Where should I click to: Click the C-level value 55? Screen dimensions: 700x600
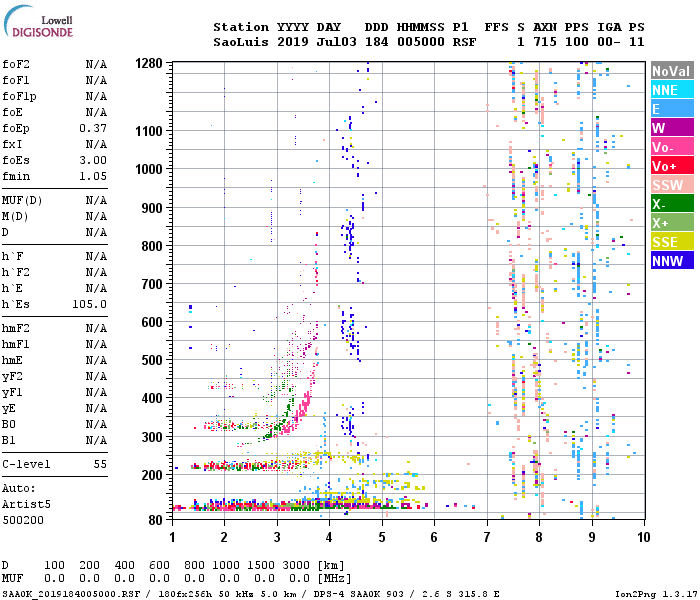click(x=100, y=464)
